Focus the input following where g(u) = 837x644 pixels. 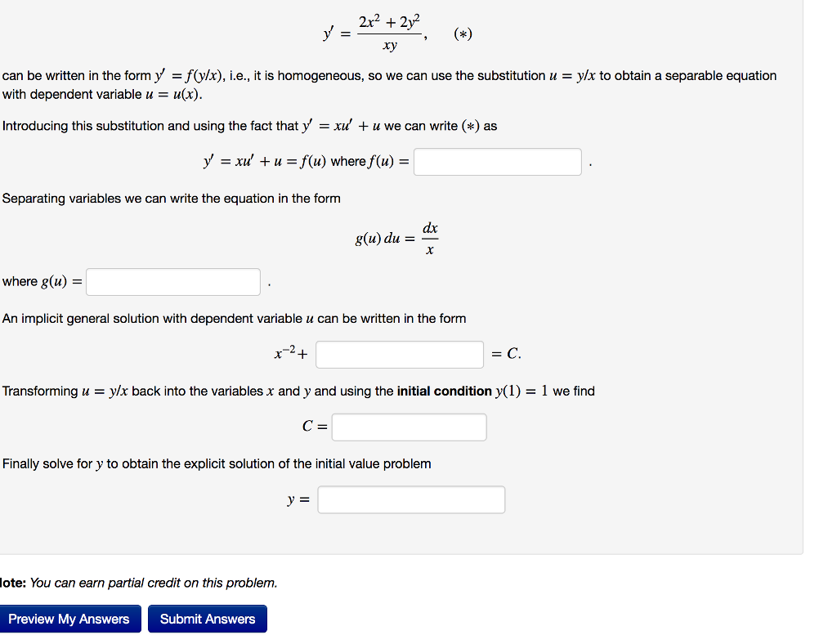(172, 281)
